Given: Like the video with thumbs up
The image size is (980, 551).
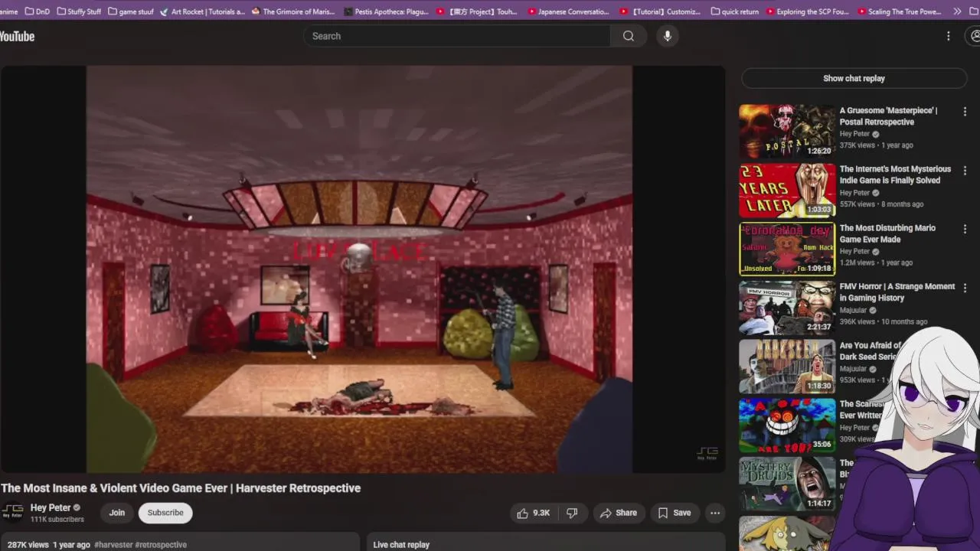Looking at the screenshot, I should click(x=534, y=513).
